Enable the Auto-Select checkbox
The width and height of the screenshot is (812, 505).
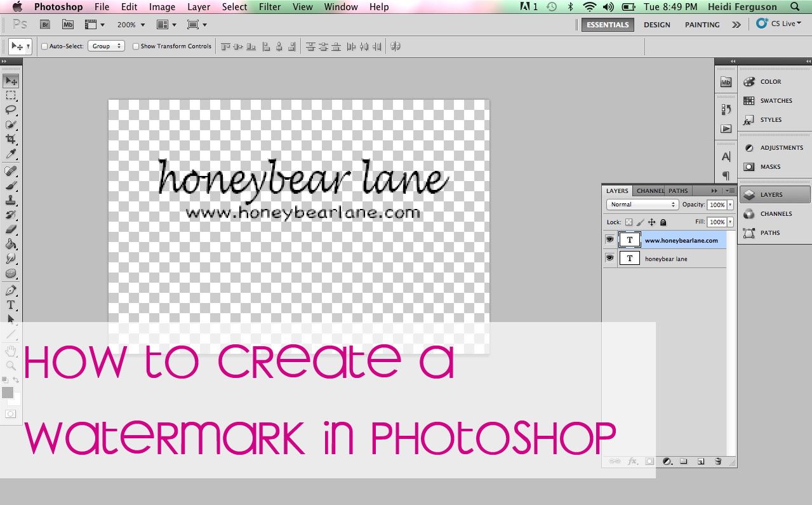click(44, 46)
